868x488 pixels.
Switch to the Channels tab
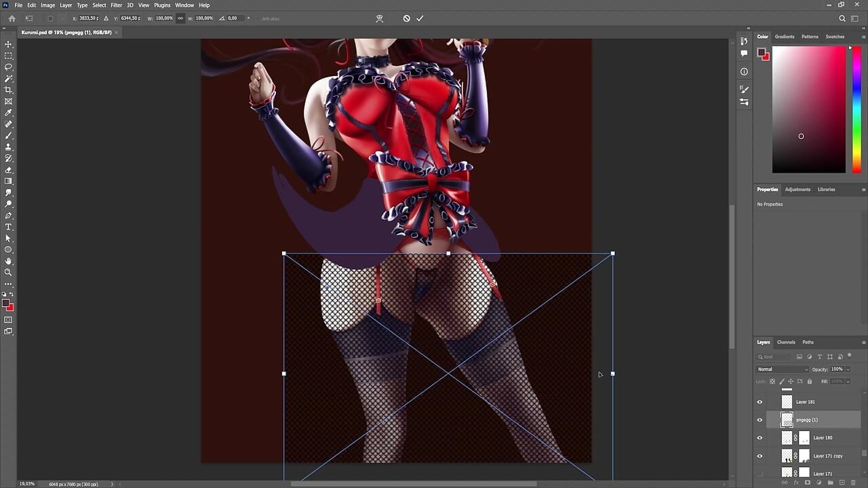(x=786, y=342)
